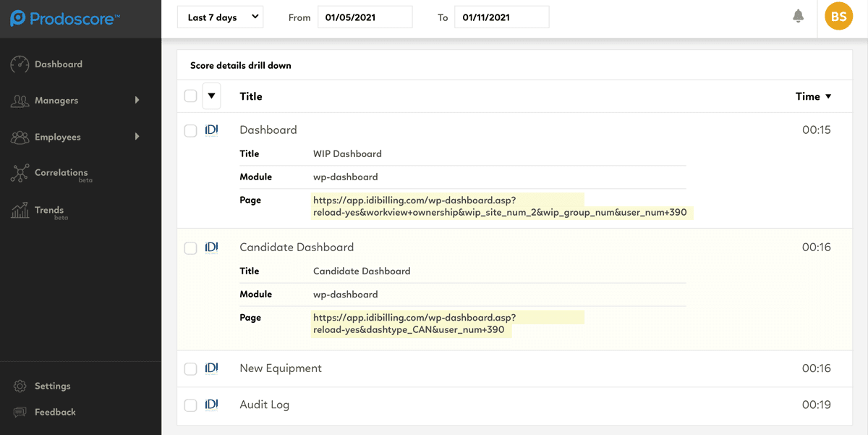868x435 pixels.
Task: Check the New Equipment row checkbox
Action: tap(190, 369)
